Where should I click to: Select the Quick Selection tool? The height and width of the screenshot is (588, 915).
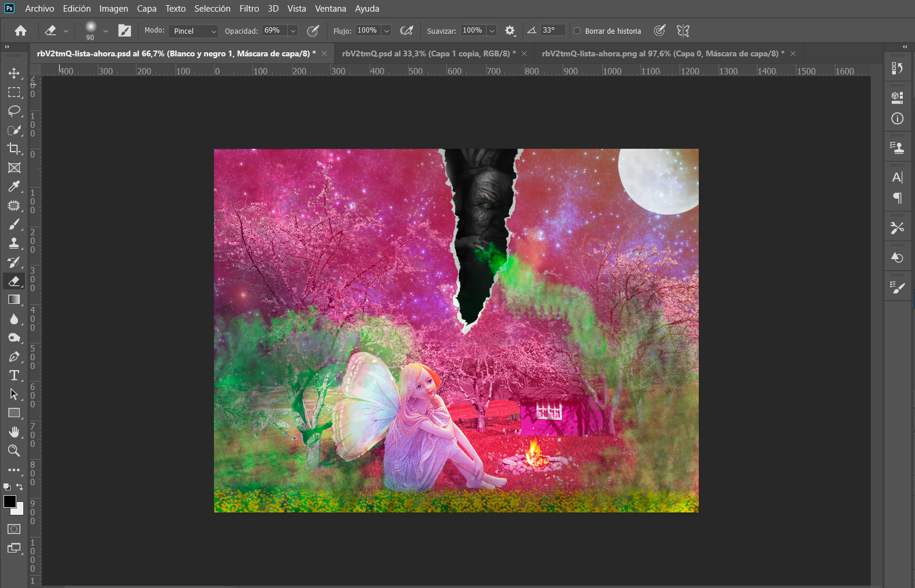pyautogui.click(x=14, y=130)
